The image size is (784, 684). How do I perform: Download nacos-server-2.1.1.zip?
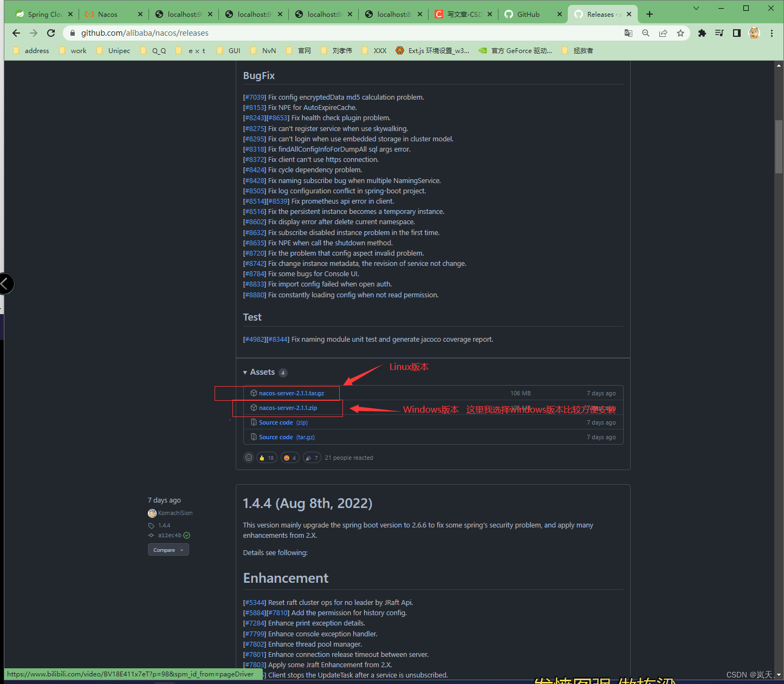[x=288, y=408]
